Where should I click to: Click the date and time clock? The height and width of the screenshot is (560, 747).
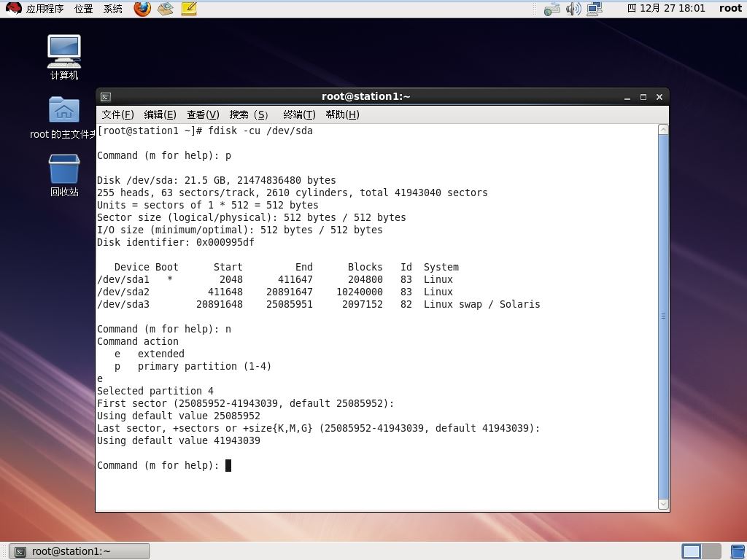666,8
